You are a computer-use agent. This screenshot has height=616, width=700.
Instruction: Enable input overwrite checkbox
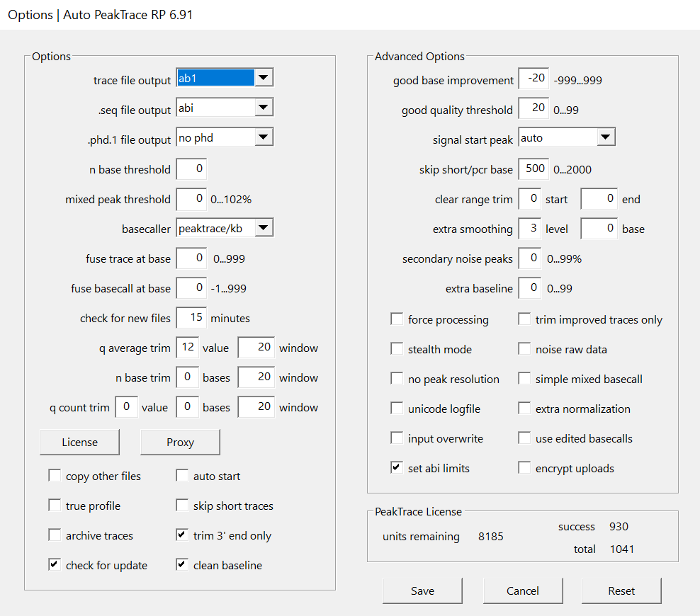point(397,438)
